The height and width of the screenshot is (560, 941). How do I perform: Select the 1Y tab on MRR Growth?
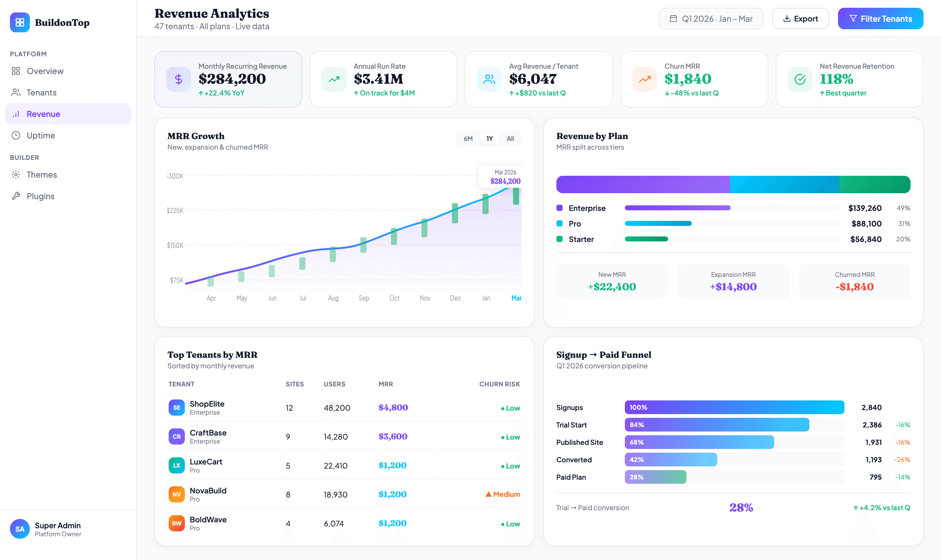coord(489,138)
